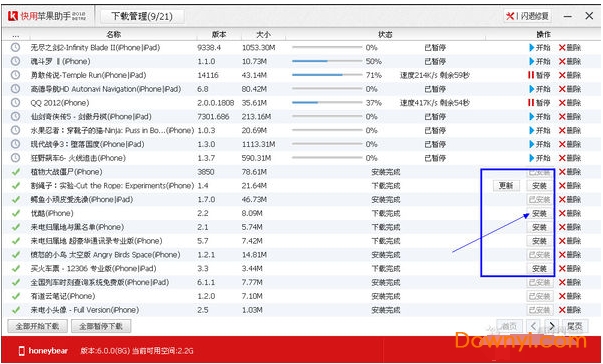The height and width of the screenshot is (364, 603).
Task: Go to next page arrow
Action: tap(552, 326)
